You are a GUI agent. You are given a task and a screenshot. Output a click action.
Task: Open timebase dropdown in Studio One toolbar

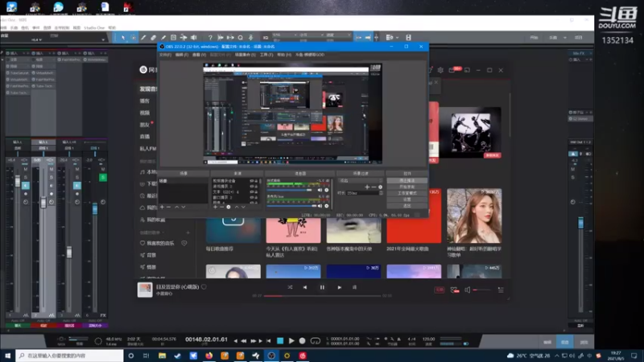(x=312, y=35)
